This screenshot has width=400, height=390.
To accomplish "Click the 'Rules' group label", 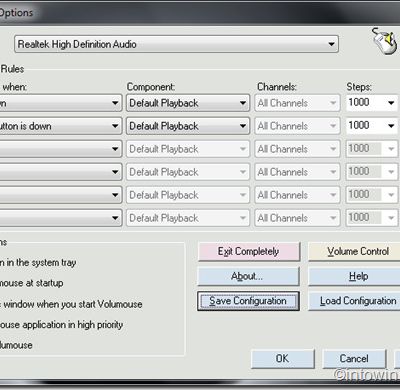I will pyautogui.click(x=12, y=69).
